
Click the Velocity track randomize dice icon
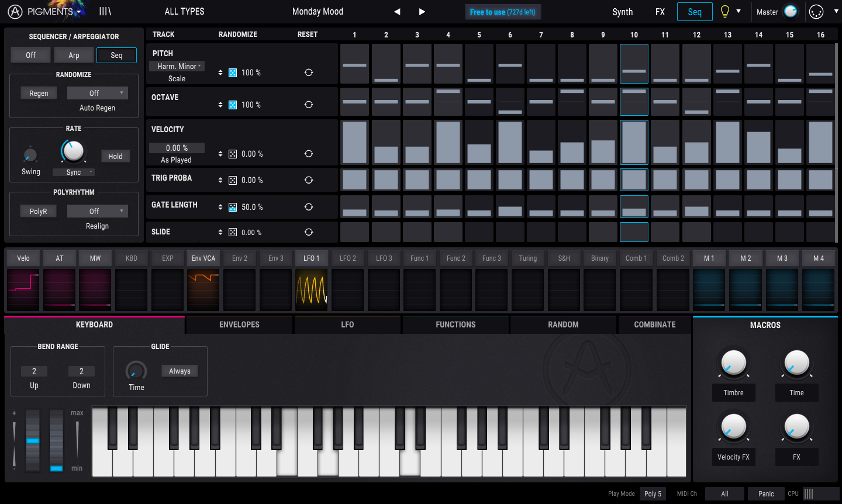point(233,154)
